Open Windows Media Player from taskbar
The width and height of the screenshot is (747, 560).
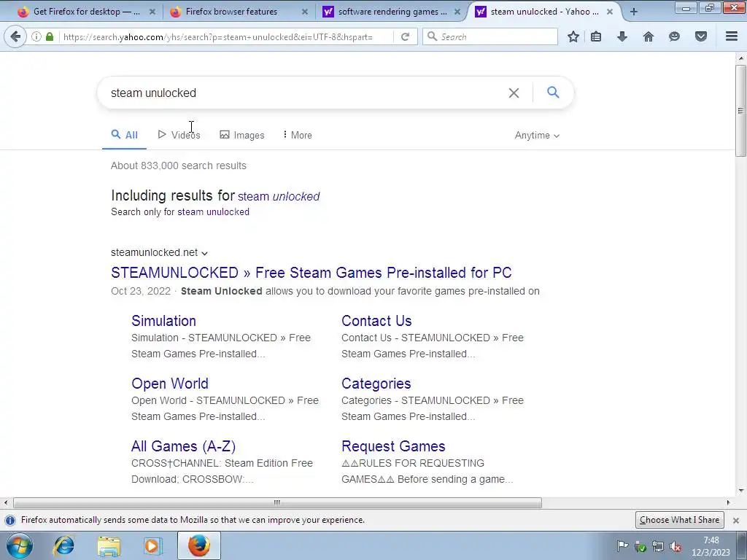153,545
